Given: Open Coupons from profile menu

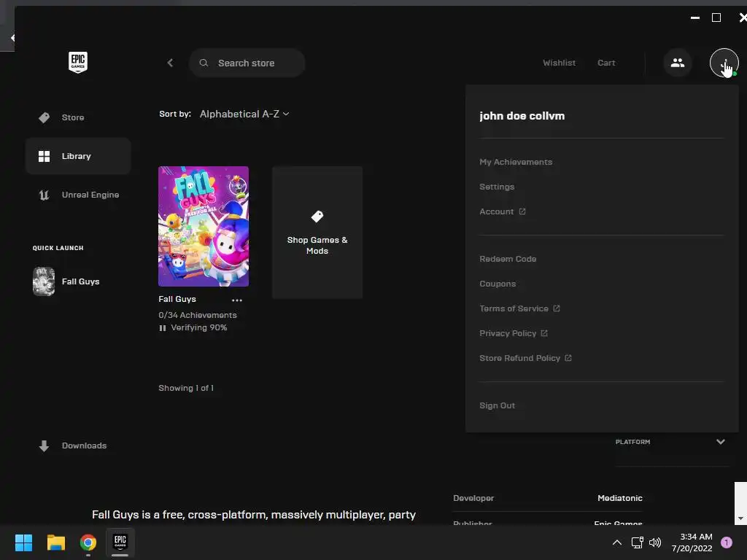Looking at the screenshot, I should coord(498,284).
